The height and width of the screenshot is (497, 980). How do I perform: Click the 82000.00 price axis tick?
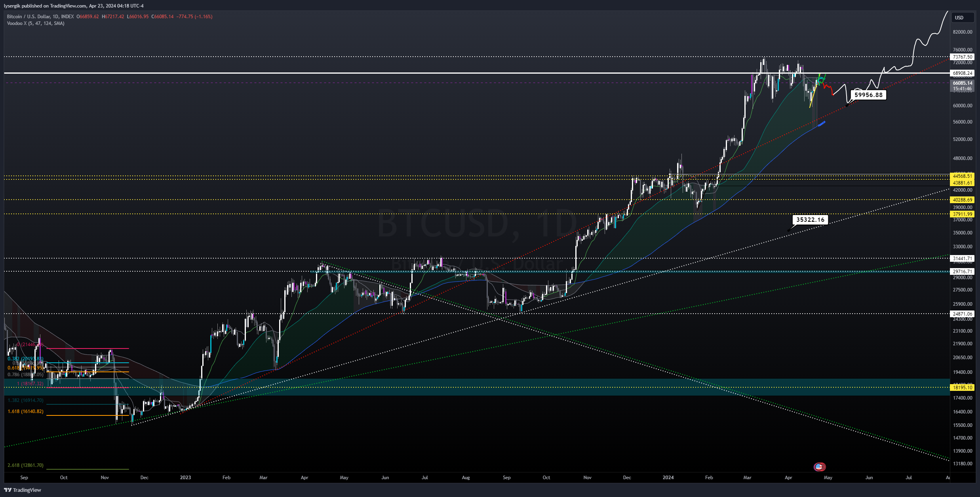963,32
